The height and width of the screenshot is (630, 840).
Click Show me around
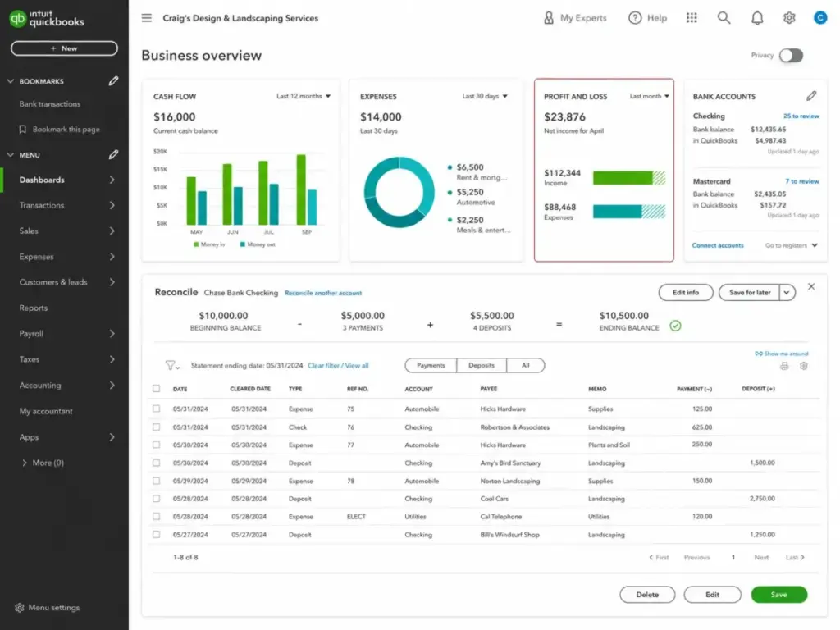tap(782, 354)
